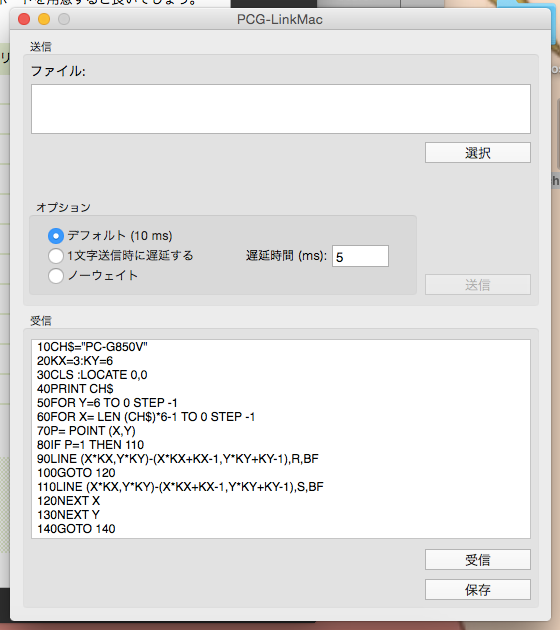Click the line 10CH$="PC-G850V"
This screenshot has width=560, height=630.
[92, 347]
